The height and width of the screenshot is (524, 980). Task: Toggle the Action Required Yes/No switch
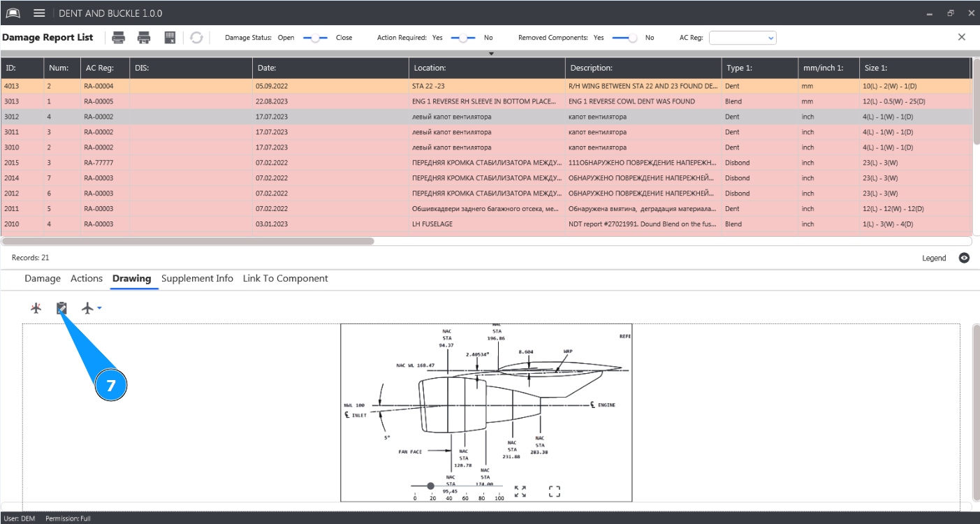tap(463, 38)
